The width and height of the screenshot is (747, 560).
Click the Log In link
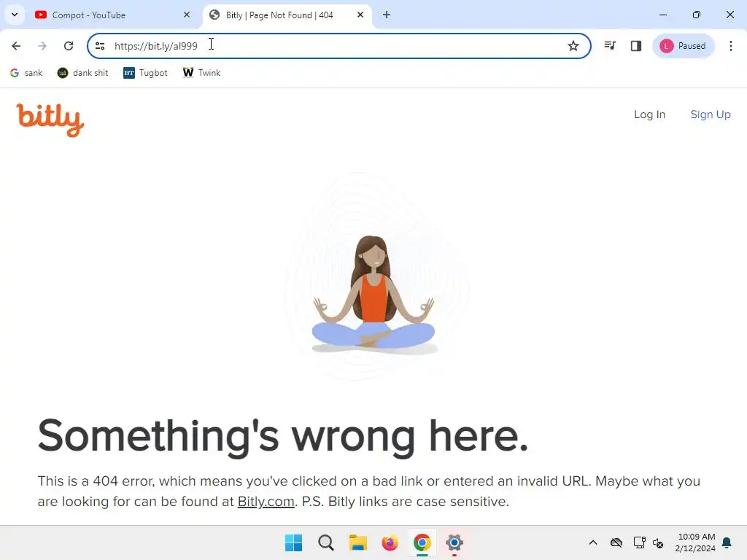649,114
